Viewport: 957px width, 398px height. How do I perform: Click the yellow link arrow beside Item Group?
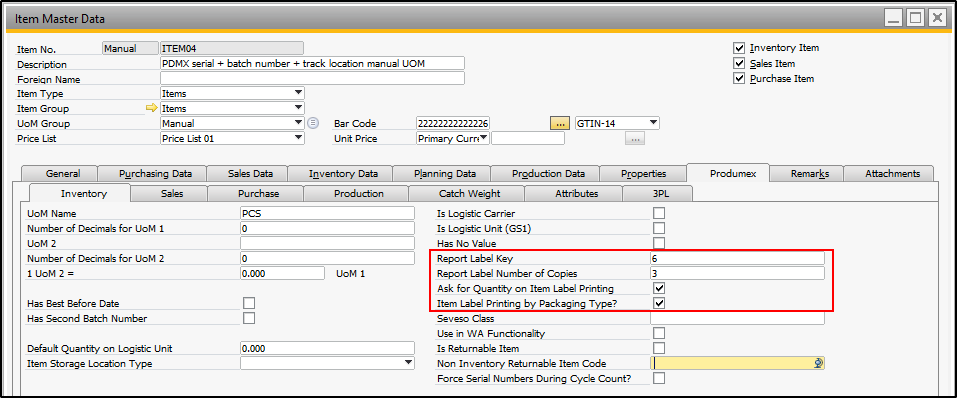tap(152, 108)
